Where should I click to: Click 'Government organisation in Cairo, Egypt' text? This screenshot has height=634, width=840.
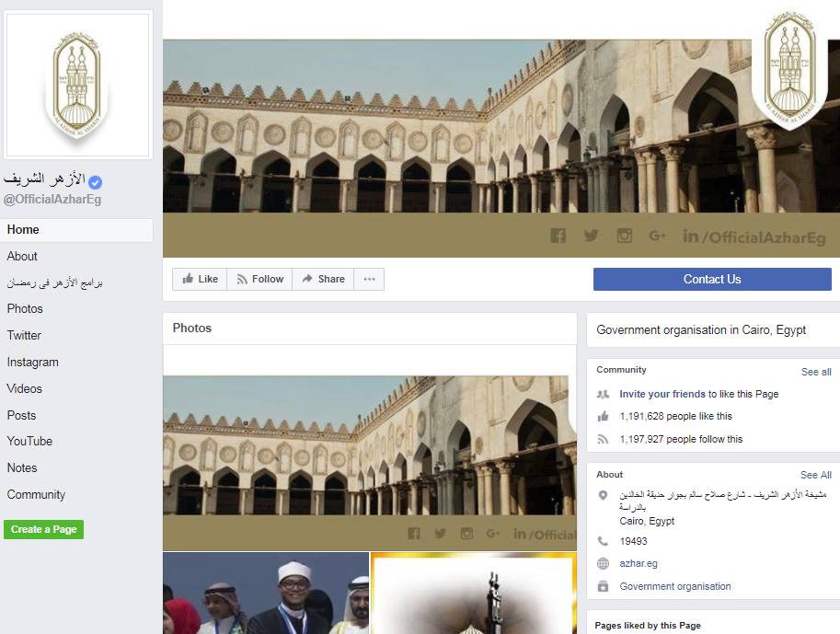point(701,330)
